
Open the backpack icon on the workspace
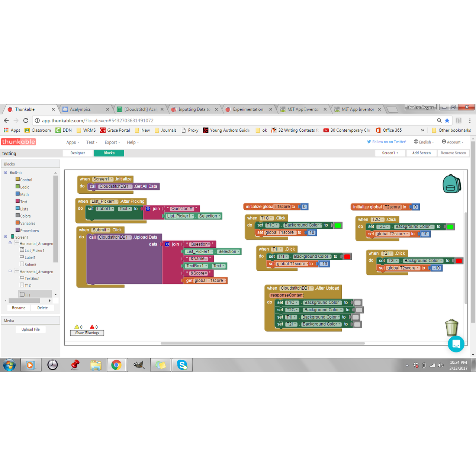pos(452,184)
